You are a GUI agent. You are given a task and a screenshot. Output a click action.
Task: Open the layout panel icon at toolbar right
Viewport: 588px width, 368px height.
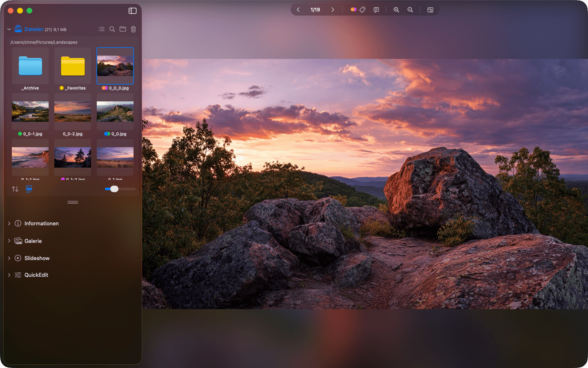point(430,9)
